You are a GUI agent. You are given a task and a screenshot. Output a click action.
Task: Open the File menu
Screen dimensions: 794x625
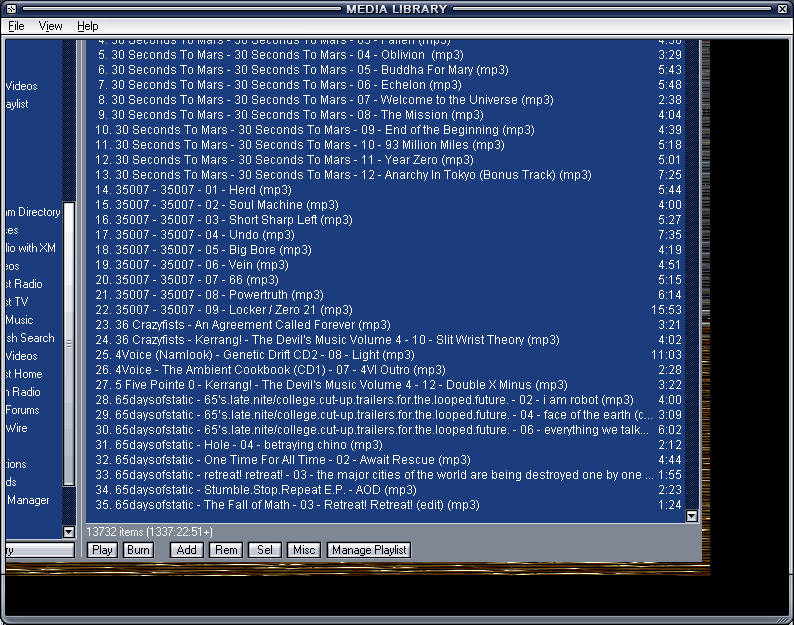16,26
